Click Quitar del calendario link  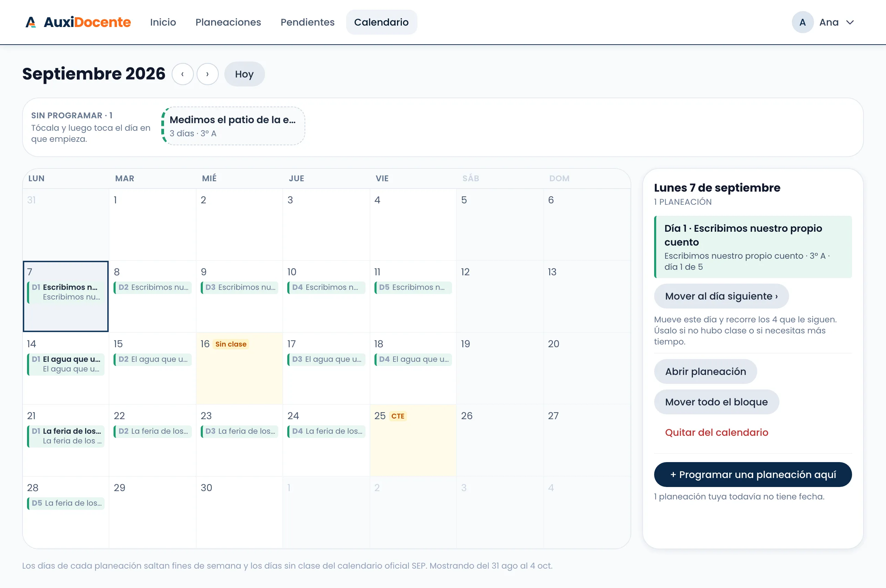[x=716, y=432]
